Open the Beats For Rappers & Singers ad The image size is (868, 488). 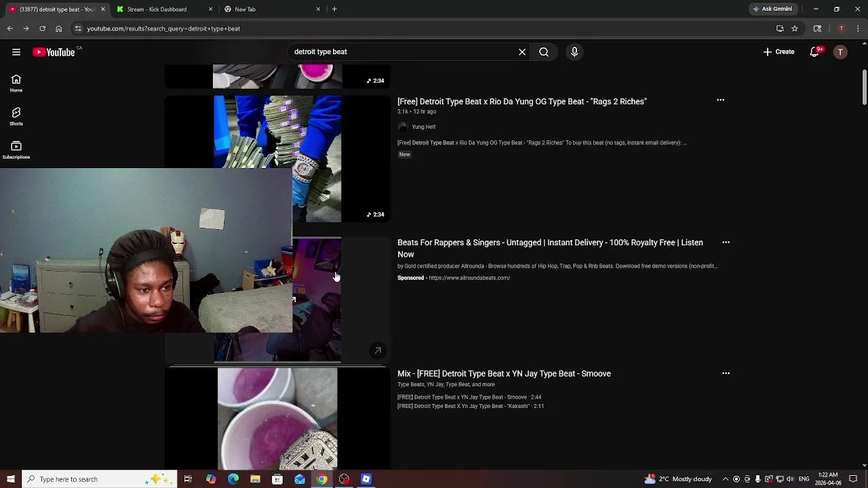click(x=550, y=248)
